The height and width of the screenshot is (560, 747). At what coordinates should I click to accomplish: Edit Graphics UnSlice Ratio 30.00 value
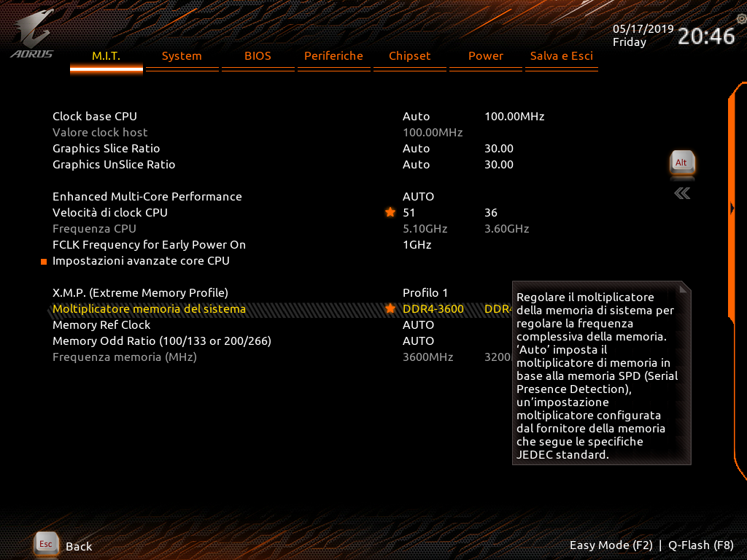[x=499, y=165]
